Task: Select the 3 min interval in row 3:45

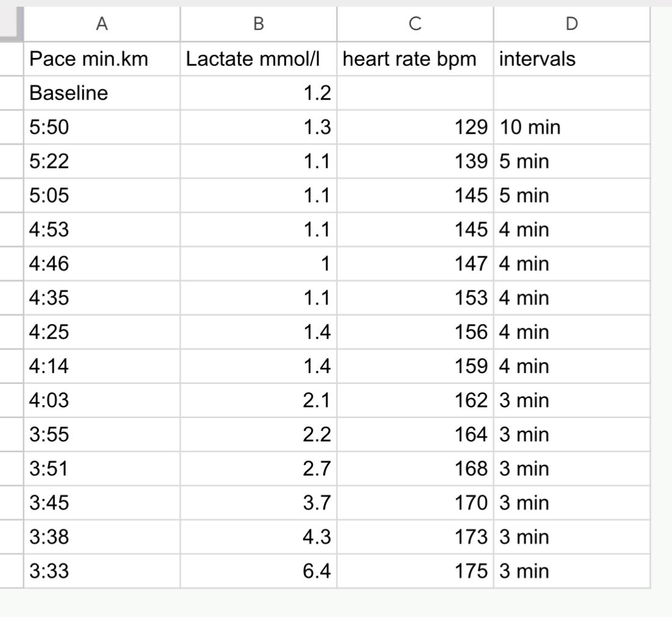Action: pos(572,503)
